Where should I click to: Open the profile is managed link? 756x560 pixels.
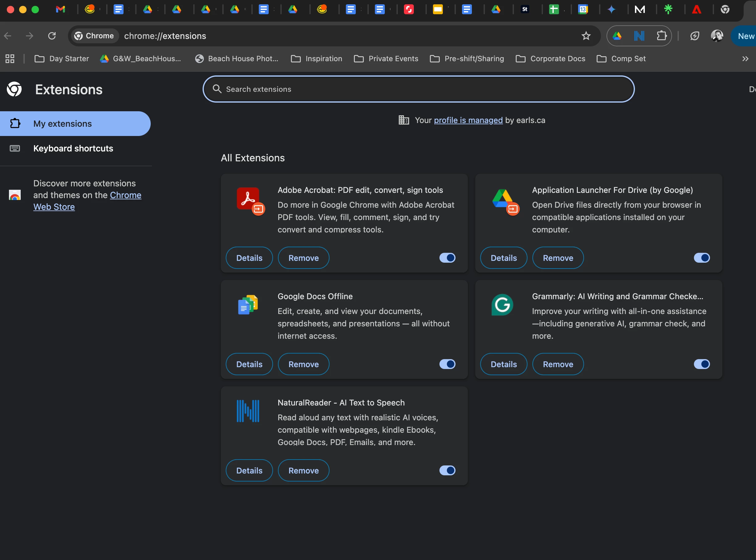[x=468, y=120]
